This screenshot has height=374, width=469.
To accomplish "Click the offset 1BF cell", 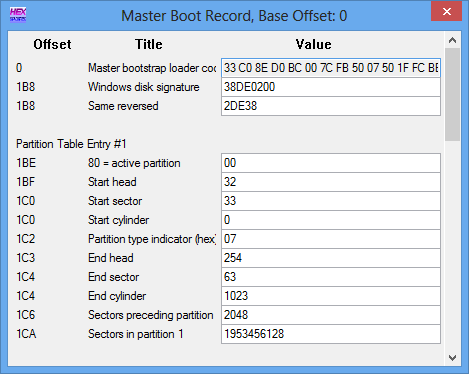I will 26,182.
